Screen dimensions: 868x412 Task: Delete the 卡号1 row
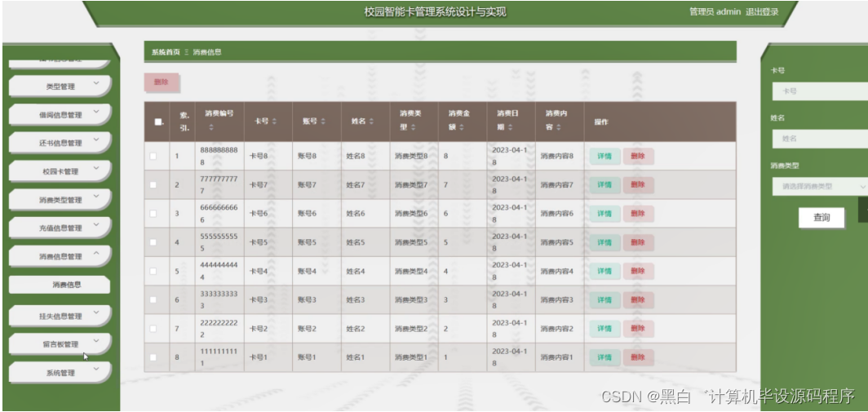click(x=638, y=357)
